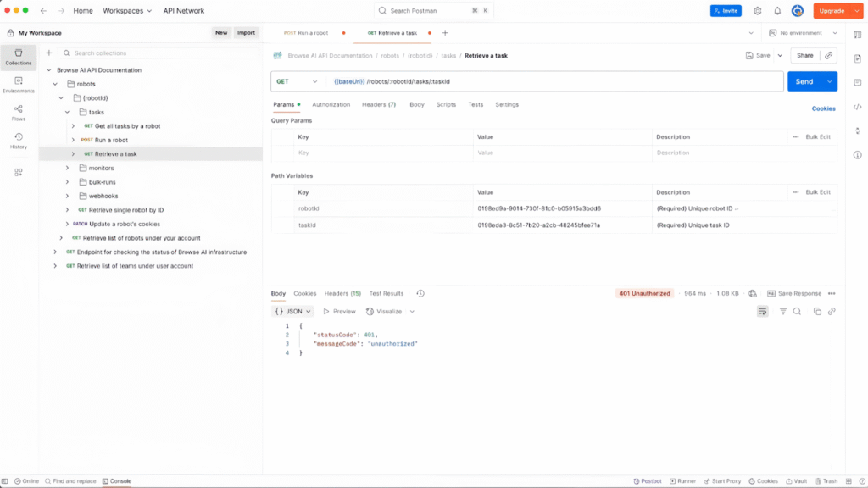Click the blue Send button

click(804, 81)
